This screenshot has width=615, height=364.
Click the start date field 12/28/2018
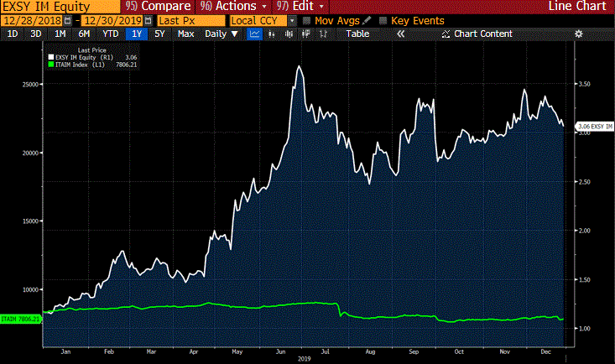[x=32, y=21]
